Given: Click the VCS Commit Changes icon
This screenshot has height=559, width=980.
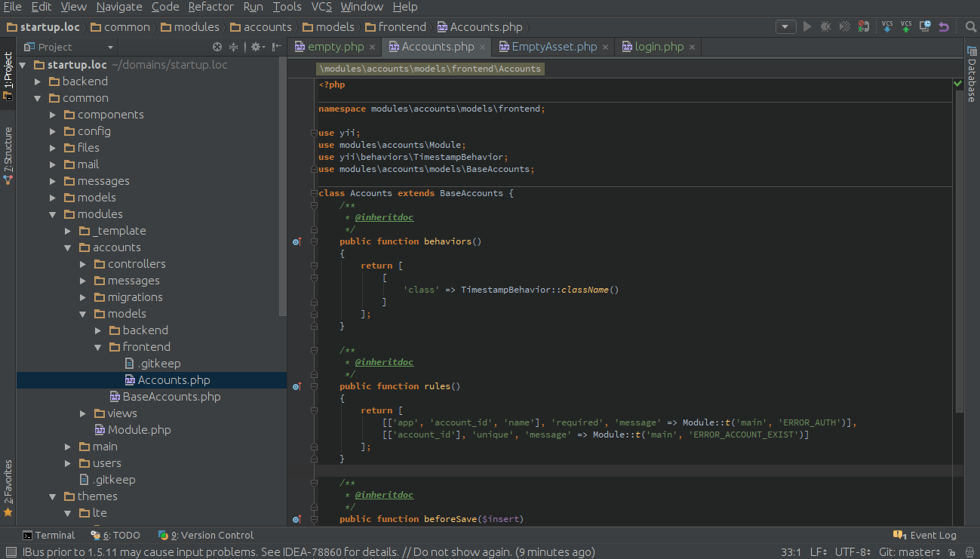Looking at the screenshot, I should click(906, 26).
